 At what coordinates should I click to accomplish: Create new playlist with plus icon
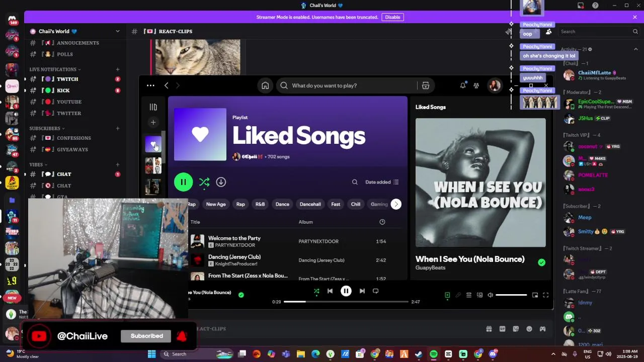click(153, 122)
